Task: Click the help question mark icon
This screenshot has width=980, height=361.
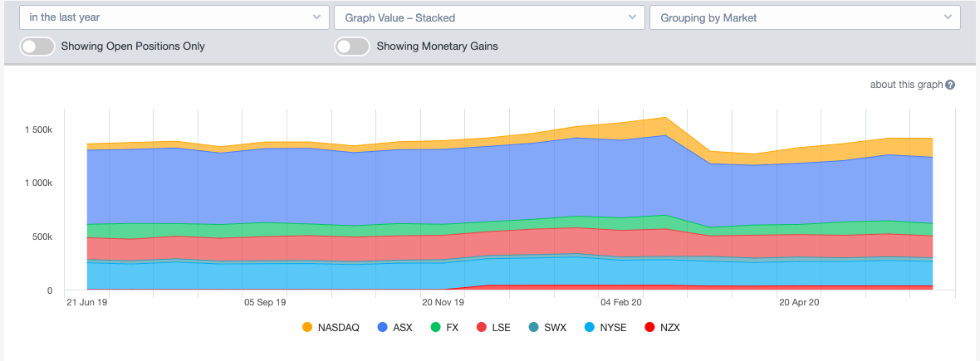Action: tap(950, 85)
